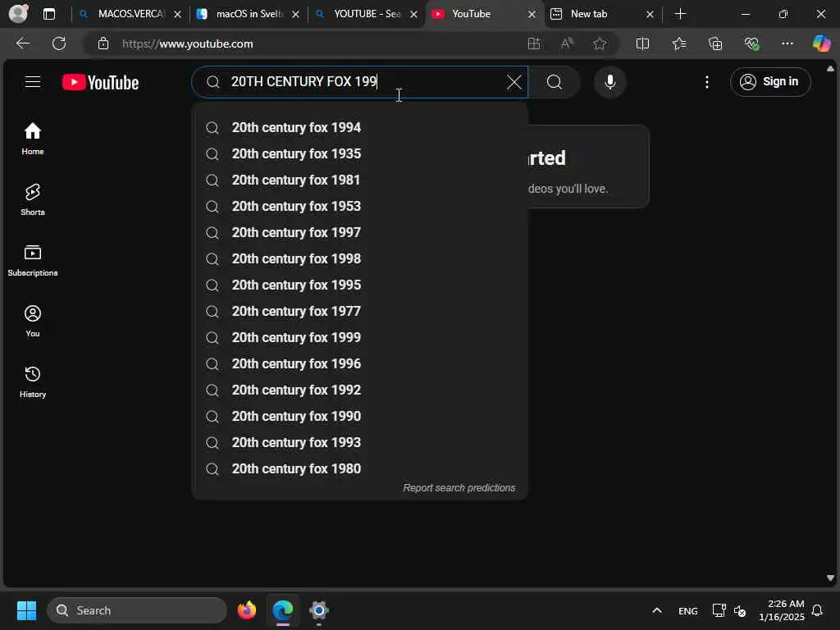Open the muted volume tray icon

pyautogui.click(x=740, y=610)
